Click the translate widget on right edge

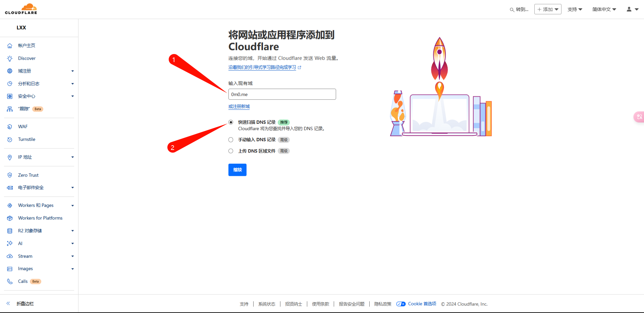tap(639, 117)
